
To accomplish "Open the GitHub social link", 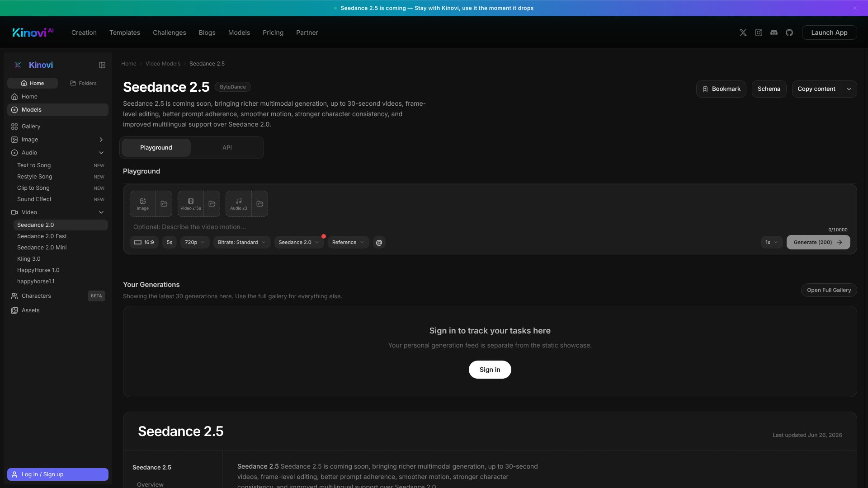I will pos(789,33).
